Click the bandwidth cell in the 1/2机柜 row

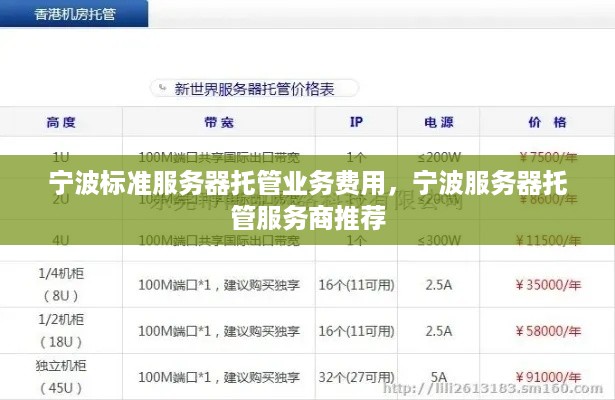(219, 331)
